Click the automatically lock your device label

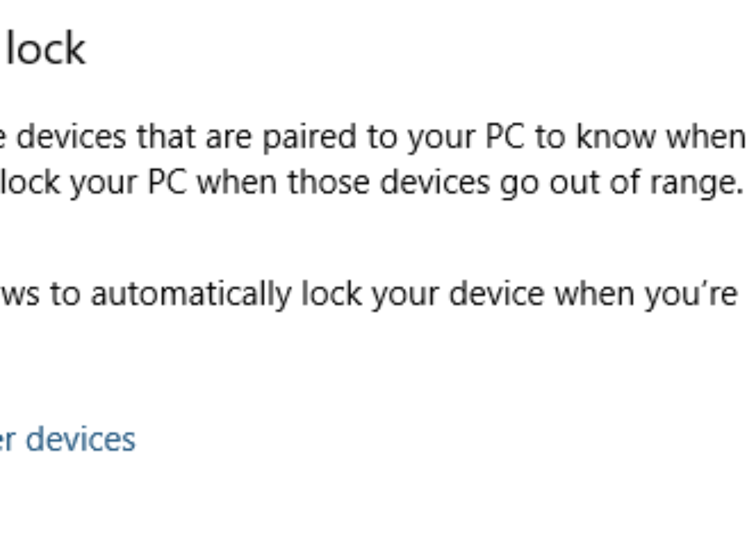374,294
